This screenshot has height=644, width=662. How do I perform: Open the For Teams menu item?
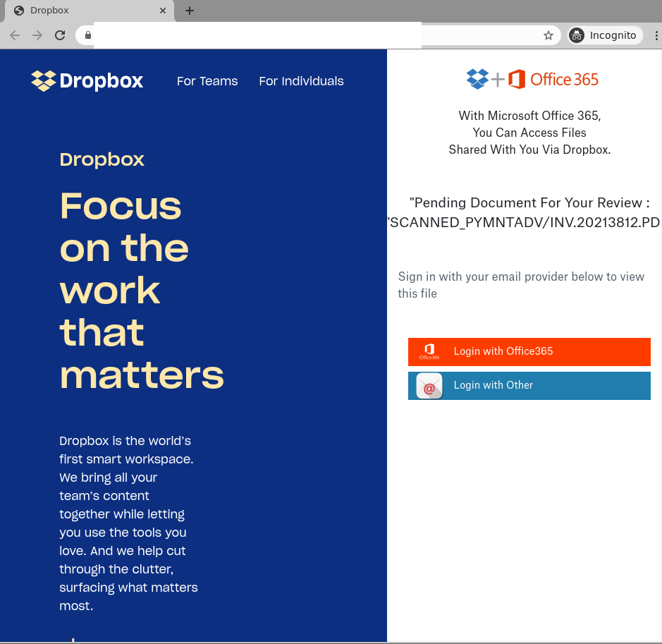click(x=207, y=81)
